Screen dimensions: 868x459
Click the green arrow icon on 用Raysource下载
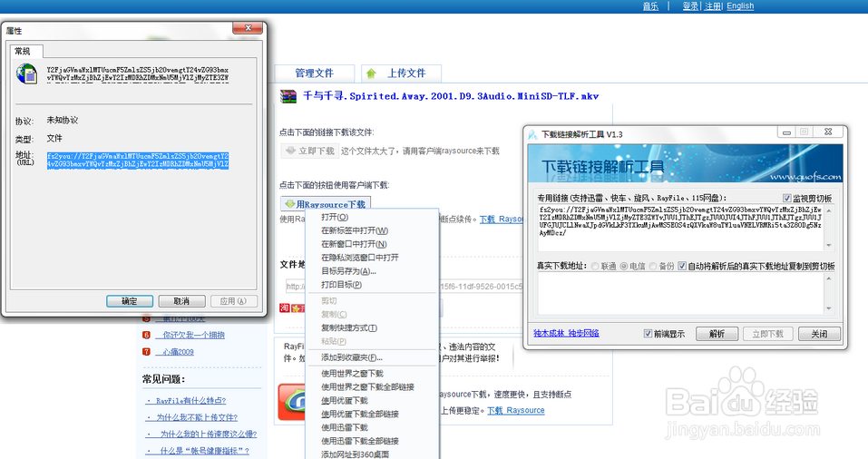(x=289, y=204)
